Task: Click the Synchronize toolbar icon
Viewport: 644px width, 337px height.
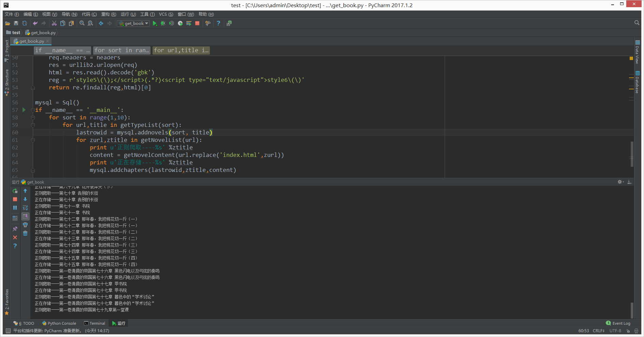Action: (25, 23)
